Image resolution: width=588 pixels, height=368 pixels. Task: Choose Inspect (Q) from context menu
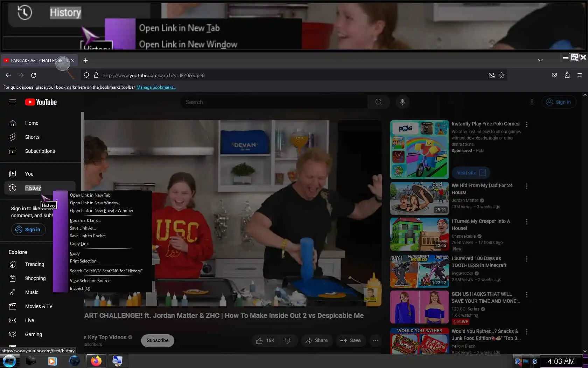click(x=110, y=288)
